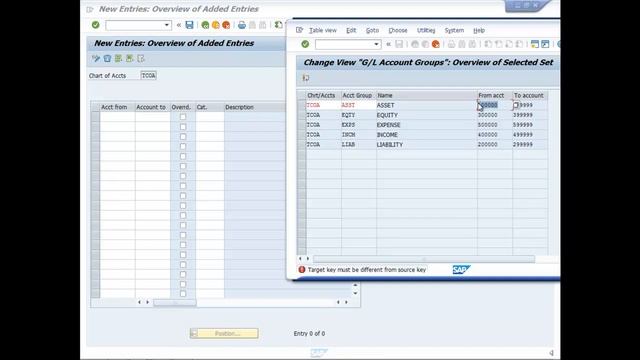640x360 pixels.
Task: Tick the Overrd. checkbox in the first table row
Action: pos(183,117)
